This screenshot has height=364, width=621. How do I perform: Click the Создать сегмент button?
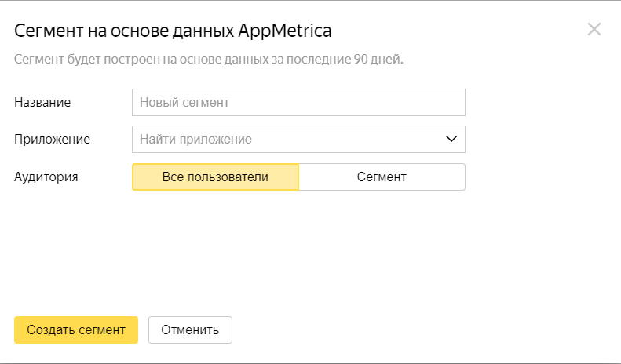click(76, 330)
